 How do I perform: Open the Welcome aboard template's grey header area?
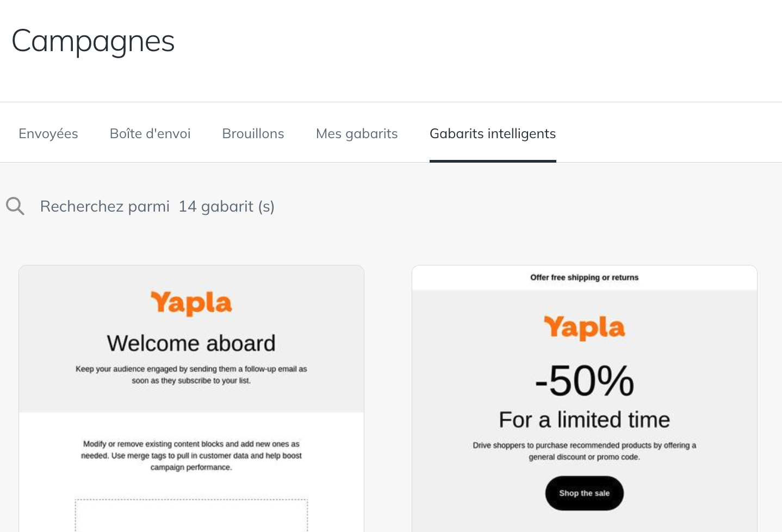coord(191,339)
